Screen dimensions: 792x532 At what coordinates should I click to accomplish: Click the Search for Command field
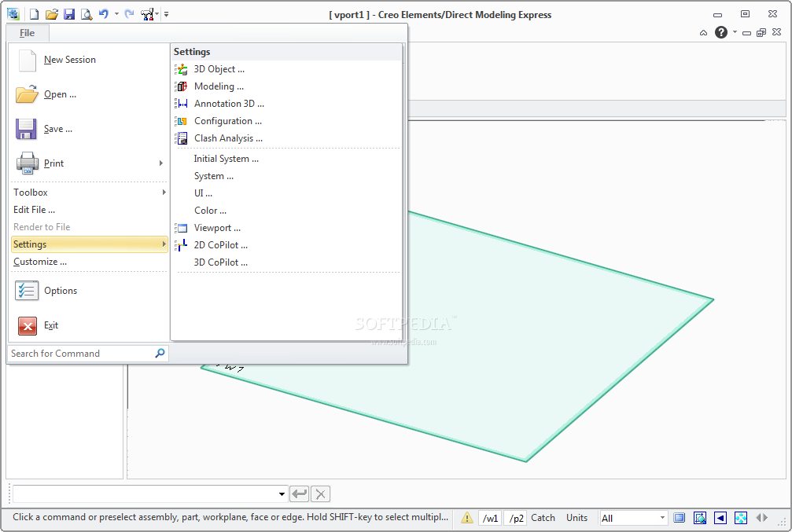click(87, 354)
